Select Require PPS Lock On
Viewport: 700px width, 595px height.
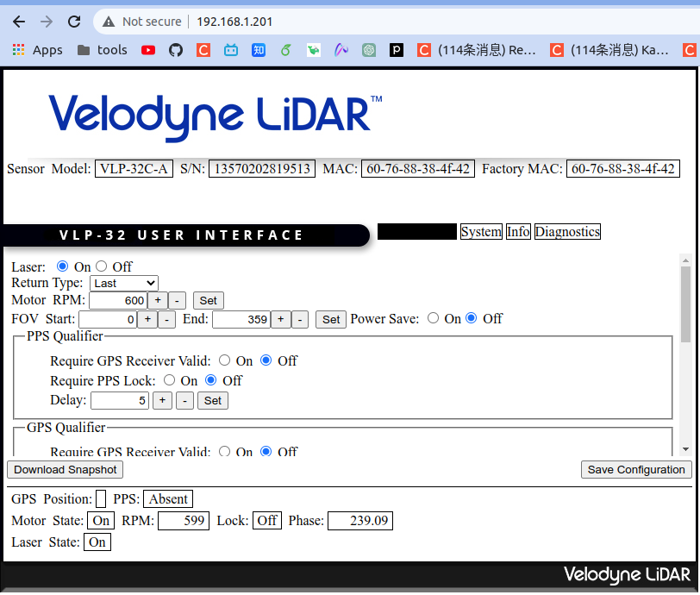(169, 380)
